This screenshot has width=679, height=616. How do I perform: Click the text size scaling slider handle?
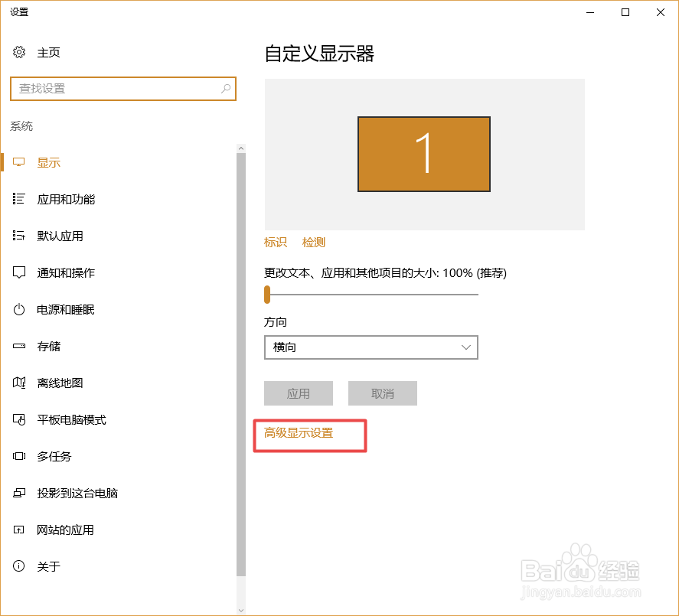(x=267, y=295)
